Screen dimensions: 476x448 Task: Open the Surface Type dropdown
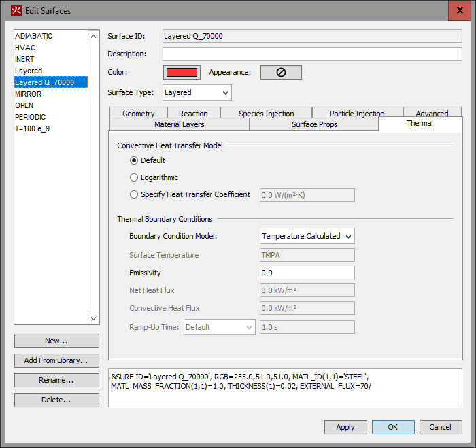pyautogui.click(x=197, y=92)
